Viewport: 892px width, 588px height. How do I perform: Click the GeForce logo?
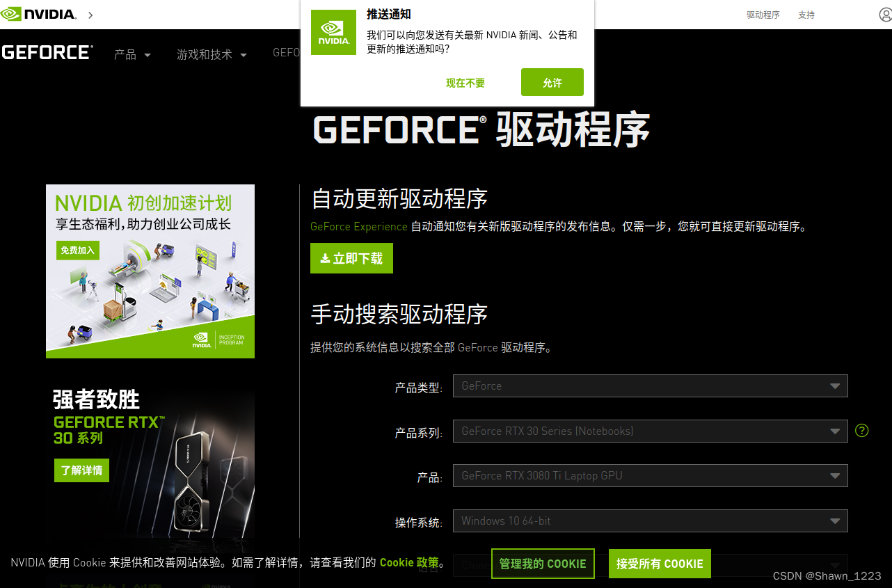coord(47,53)
